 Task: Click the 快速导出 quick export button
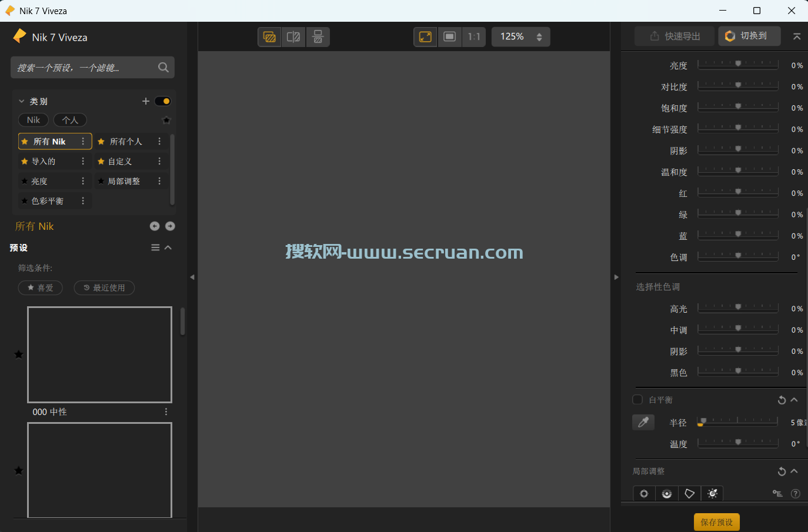tap(675, 36)
